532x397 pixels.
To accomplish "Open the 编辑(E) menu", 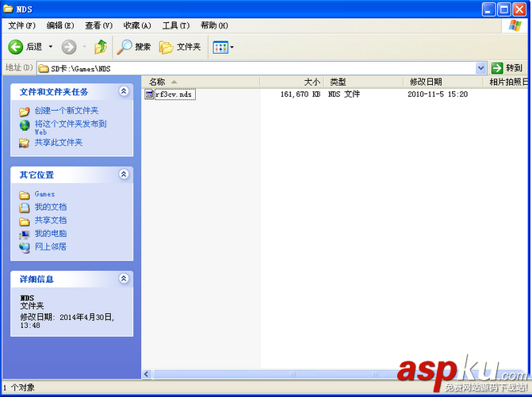I will click(60, 25).
